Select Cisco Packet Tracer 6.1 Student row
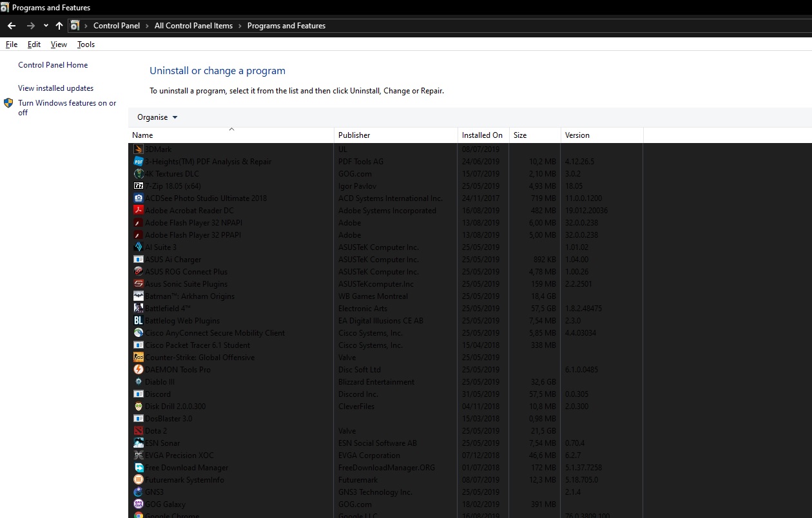 [387, 345]
